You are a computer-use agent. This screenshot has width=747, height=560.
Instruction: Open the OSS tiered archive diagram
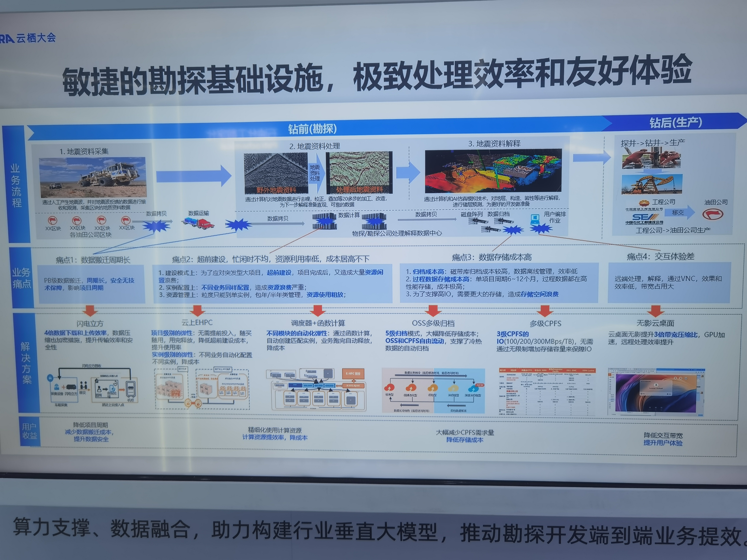tap(433, 391)
